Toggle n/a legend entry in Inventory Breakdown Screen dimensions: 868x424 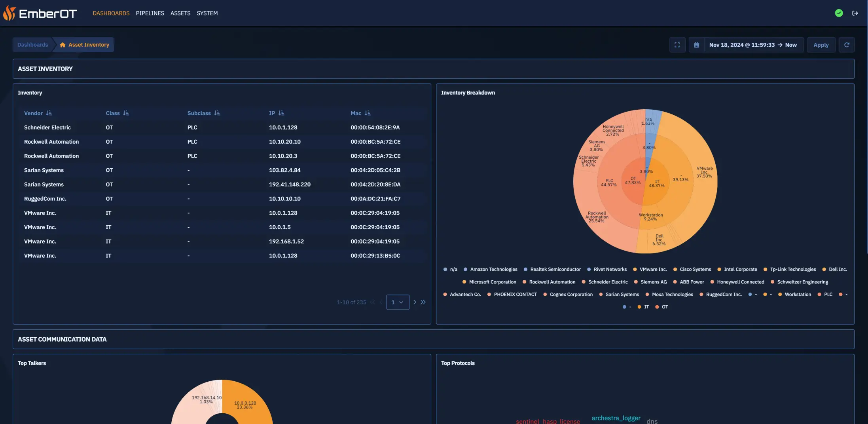click(450, 269)
